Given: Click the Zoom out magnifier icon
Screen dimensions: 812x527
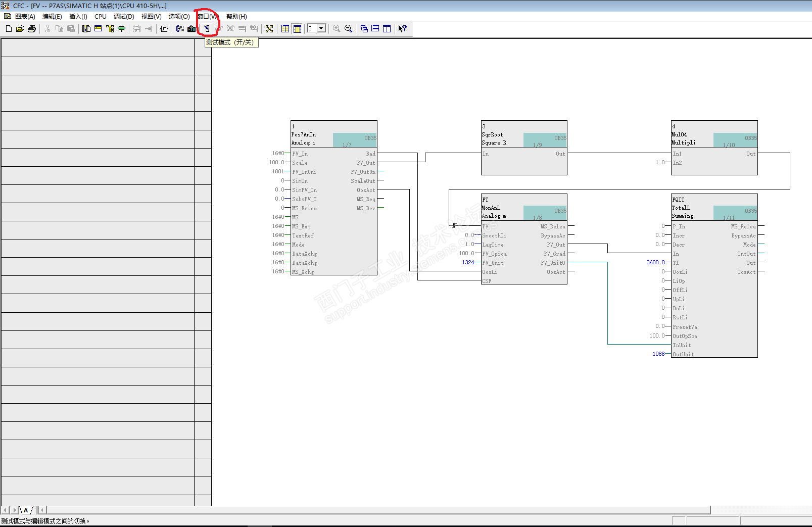Looking at the screenshot, I should [x=348, y=29].
